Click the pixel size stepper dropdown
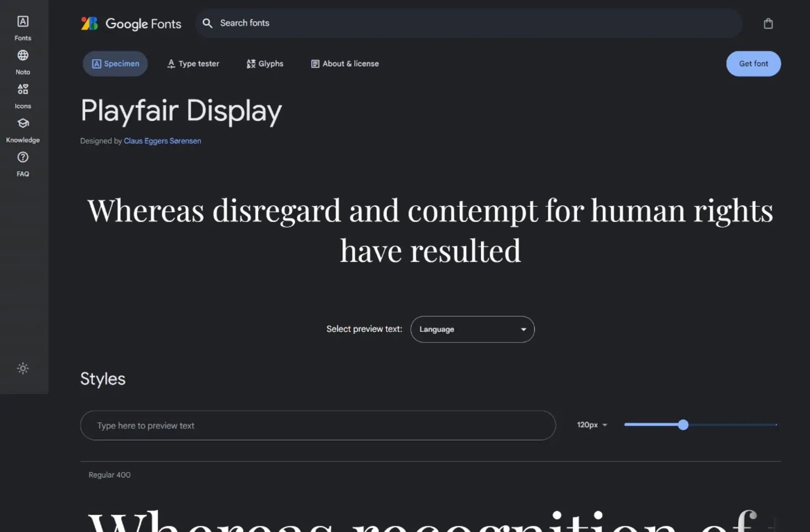Screen dimensions: 810x532 click(592, 425)
